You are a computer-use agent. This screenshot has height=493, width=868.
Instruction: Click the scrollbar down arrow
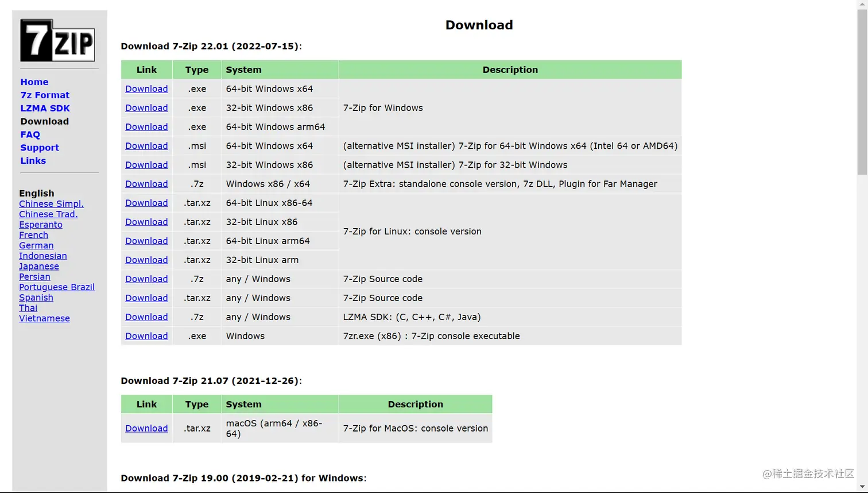click(862, 488)
